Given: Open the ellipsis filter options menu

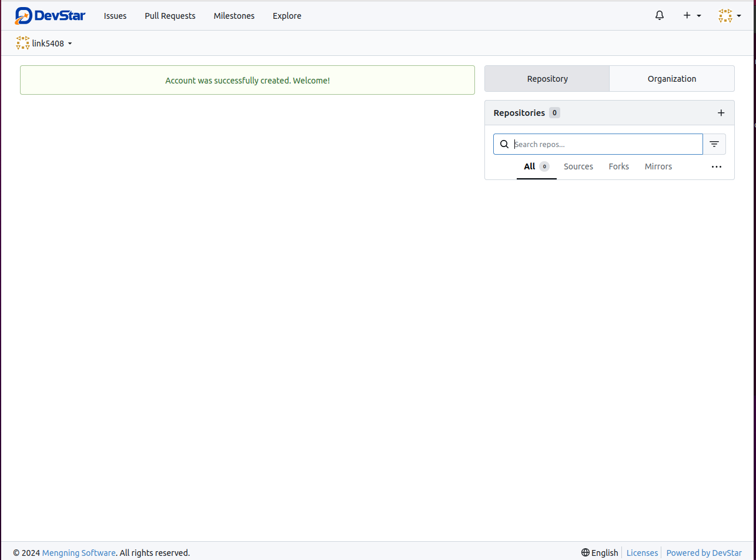Looking at the screenshot, I should [x=716, y=166].
